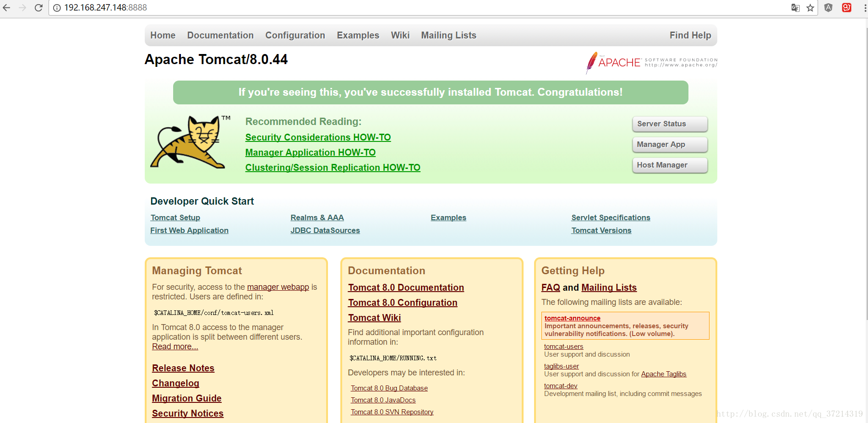Open the Chrome three-dot menu
868x423 pixels.
(x=865, y=8)
